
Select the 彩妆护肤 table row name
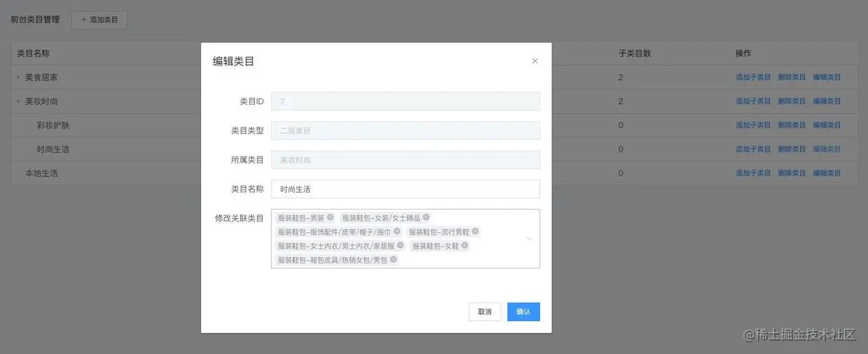tap(53, 125)
